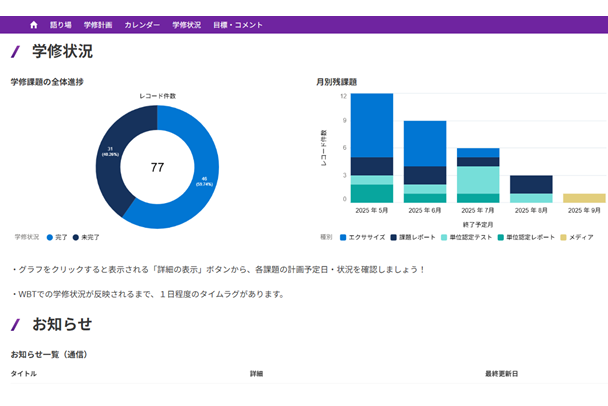
Task: Click the 2025年7月 axis label
Action: tap(478, 211)
